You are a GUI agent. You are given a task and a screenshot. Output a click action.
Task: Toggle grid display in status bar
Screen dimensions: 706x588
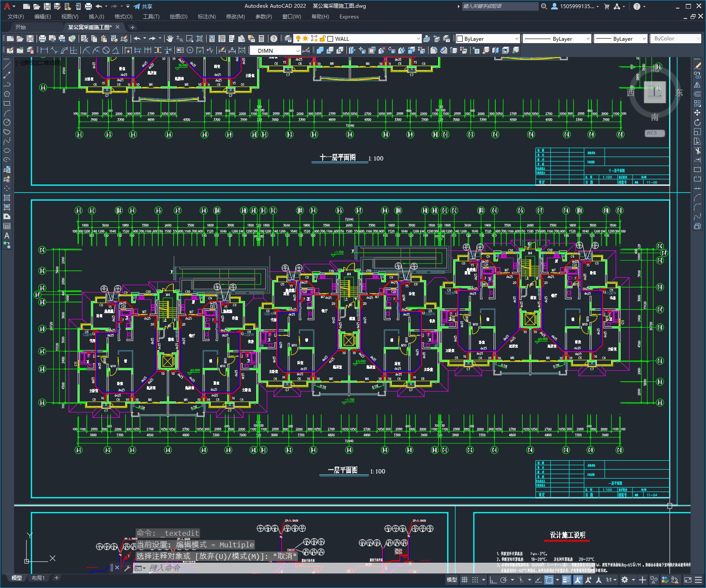click(464, 580)
